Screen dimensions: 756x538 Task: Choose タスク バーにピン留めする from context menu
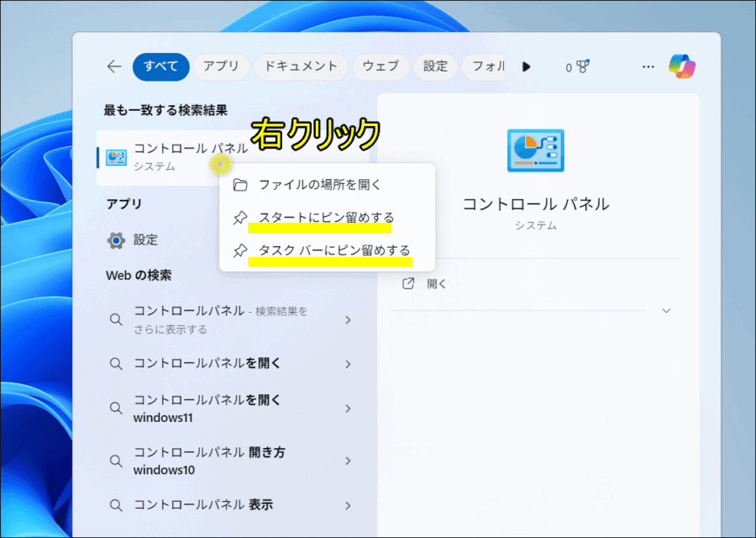click(333, 251)
